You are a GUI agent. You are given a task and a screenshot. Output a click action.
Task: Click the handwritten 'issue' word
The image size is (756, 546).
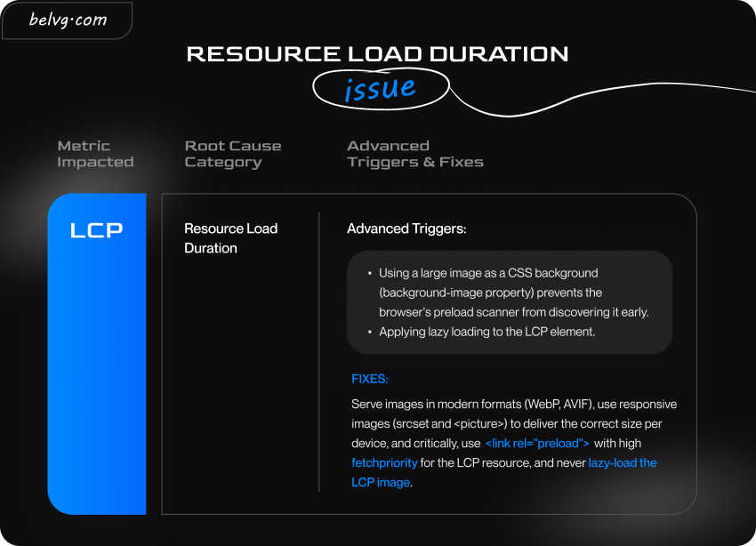[380, 88]
